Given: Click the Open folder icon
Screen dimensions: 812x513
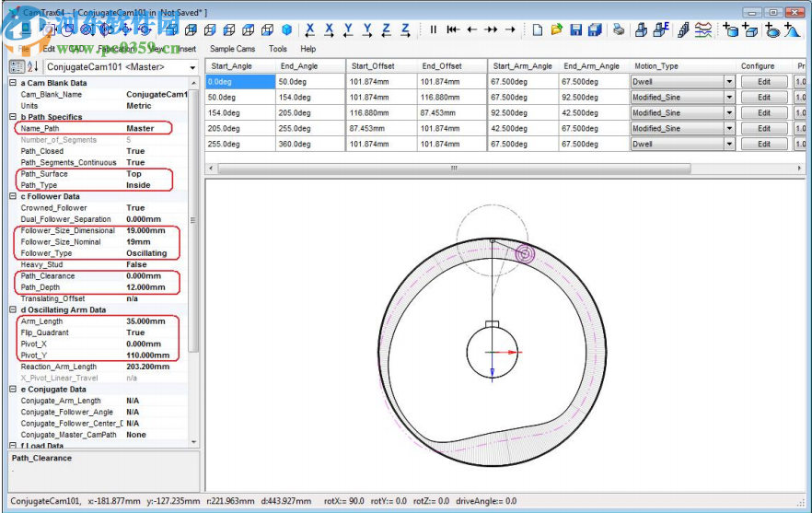Looking at the screenshot, I should (556, 30).
